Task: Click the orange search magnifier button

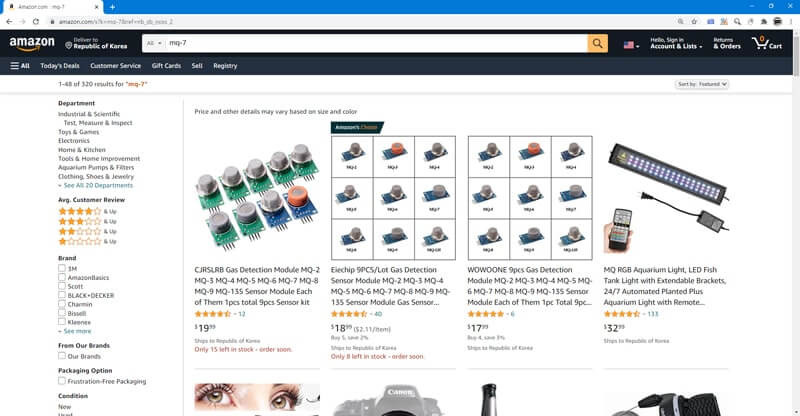Action: coord(597,43)
